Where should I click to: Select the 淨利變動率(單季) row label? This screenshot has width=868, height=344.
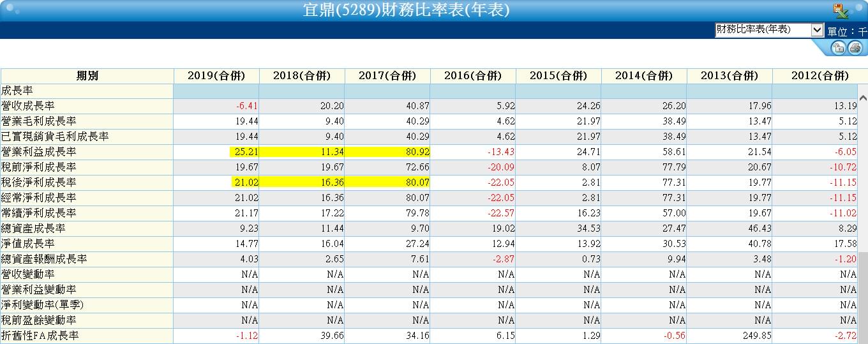43,305
